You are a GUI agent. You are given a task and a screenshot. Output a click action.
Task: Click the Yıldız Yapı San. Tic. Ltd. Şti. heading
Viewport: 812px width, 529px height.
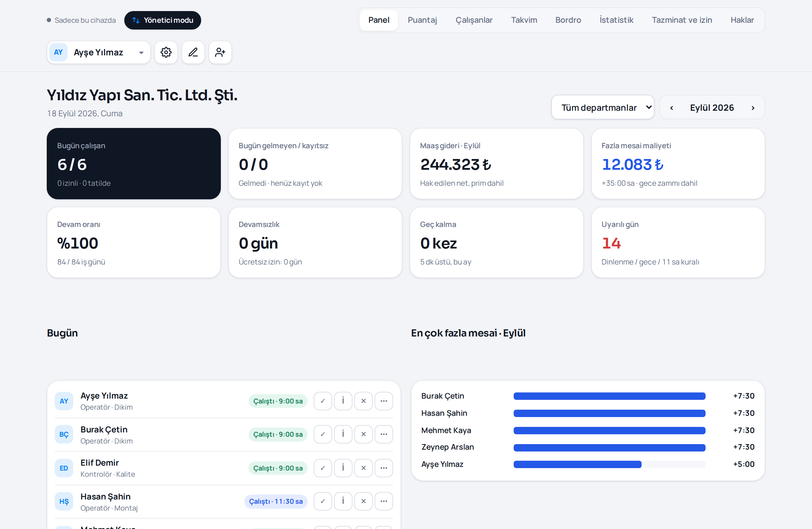coord(142,95)
